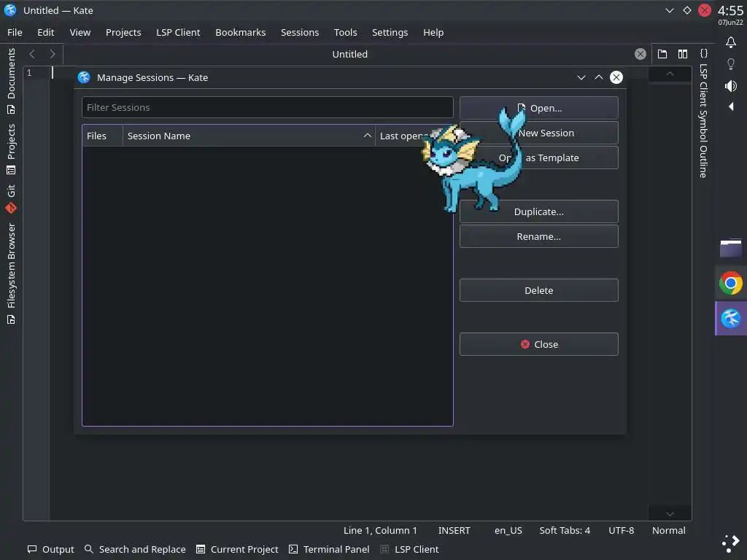Toggle the Search and Replace panel
Viewport: 747px width, 560px height.
135,550
